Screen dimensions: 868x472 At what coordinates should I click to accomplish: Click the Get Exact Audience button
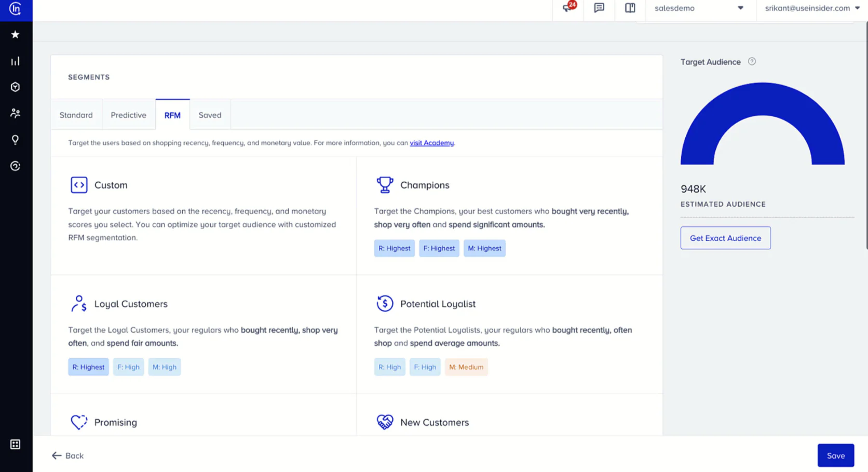pos(725,238)
